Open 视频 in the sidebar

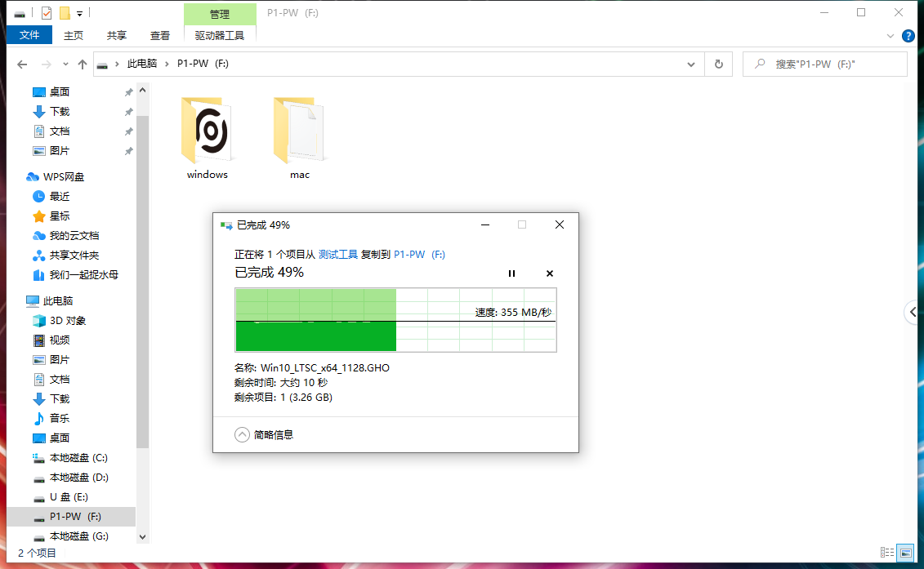(60, 340)
